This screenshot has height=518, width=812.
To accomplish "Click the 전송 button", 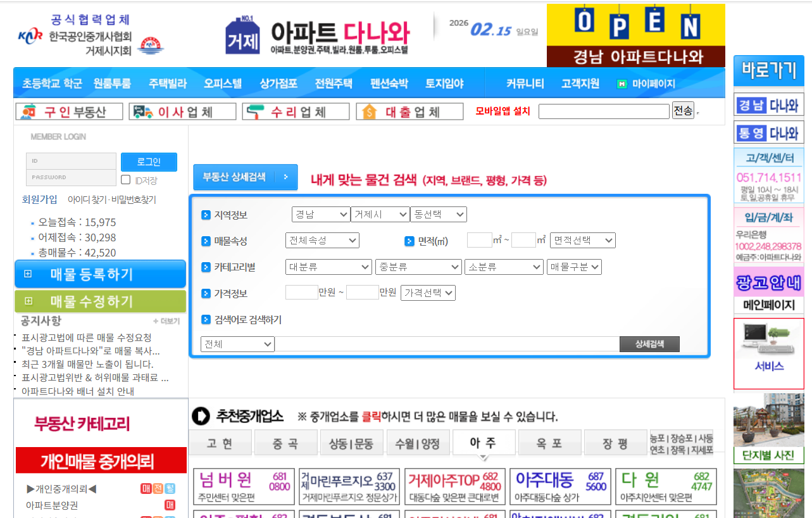I will pos(683,111).
